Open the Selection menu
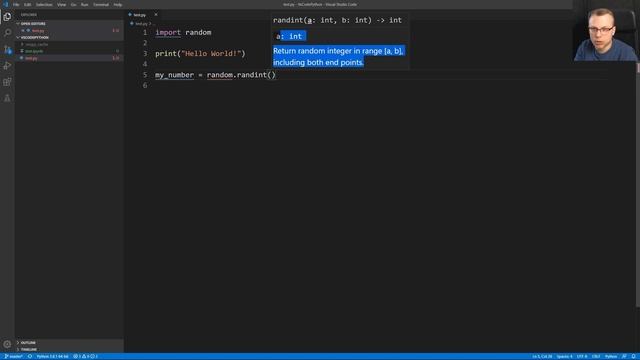640x360 pixels. tap(44, 4)
